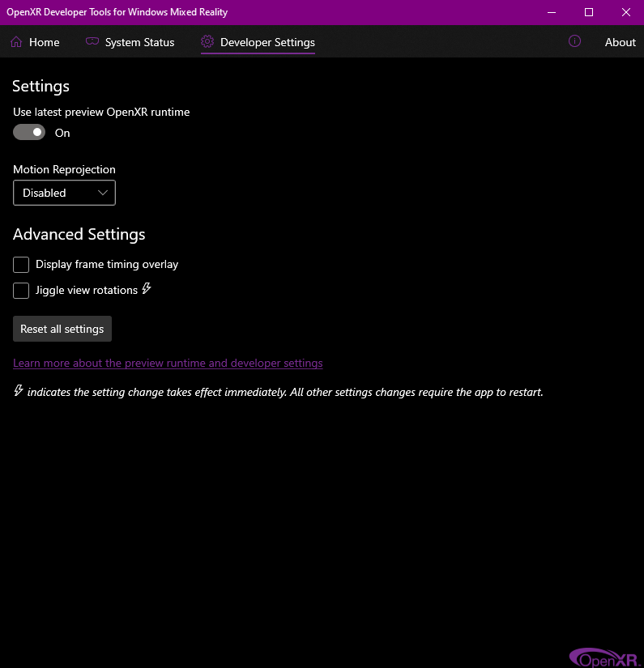Click the Developer Settings gear icon
The height and width of the screenshot is (668, 644).
point(207,41)
